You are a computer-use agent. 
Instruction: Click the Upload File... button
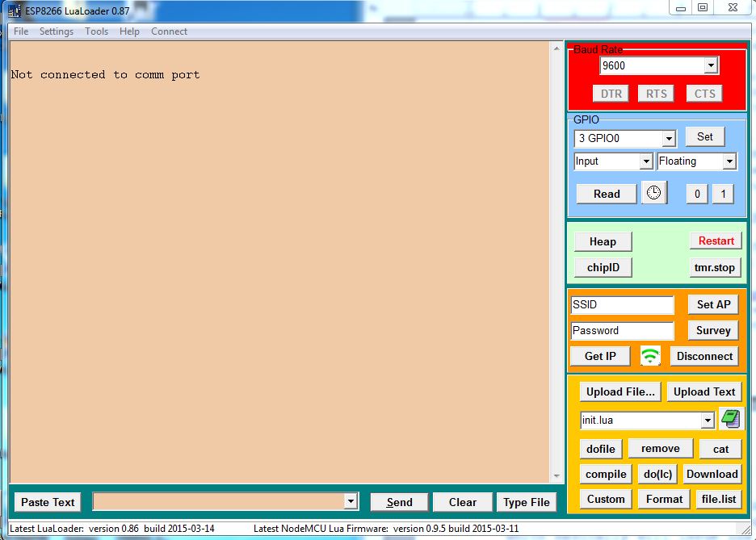click(620, 391)
